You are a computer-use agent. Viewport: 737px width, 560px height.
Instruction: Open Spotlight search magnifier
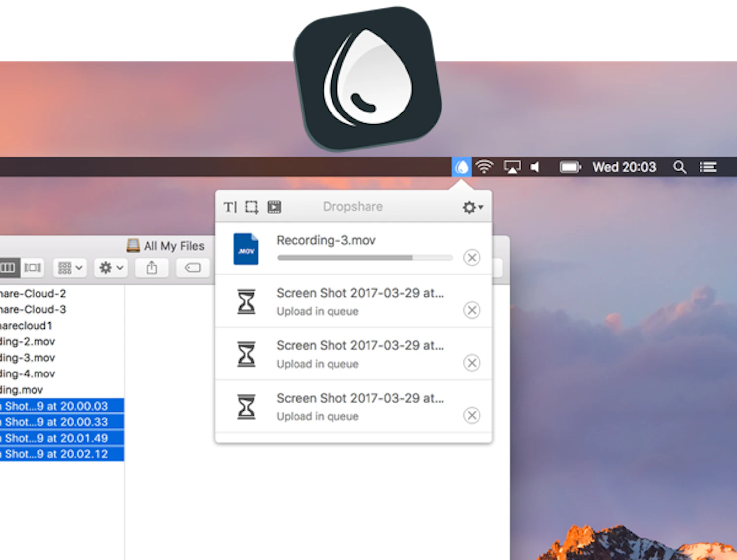(x=680, y=167)
